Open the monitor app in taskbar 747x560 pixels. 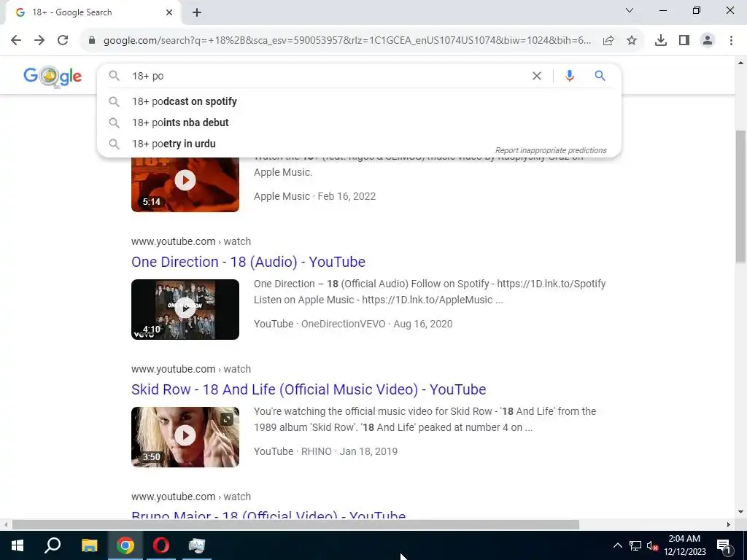tap(197, 545)
